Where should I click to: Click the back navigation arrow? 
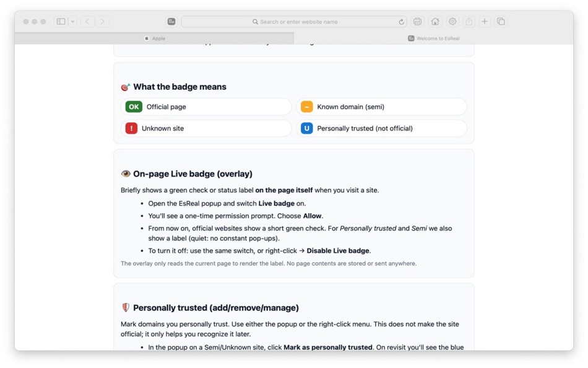87,20
